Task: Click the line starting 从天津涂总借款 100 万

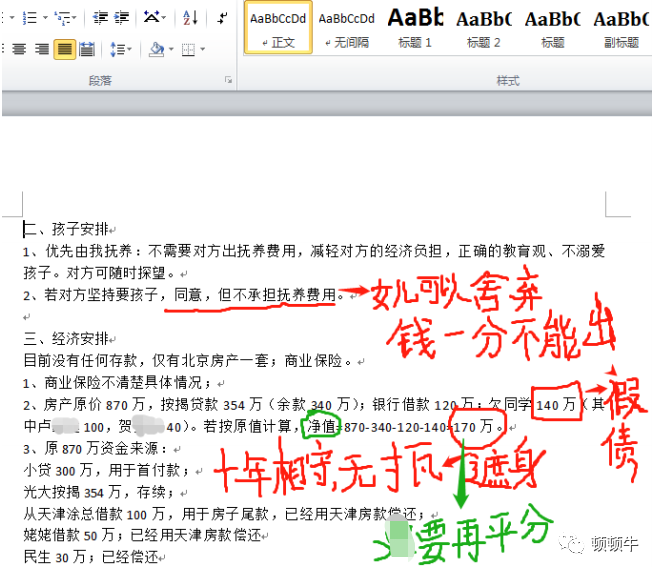Action: click(x=224, y=514)
